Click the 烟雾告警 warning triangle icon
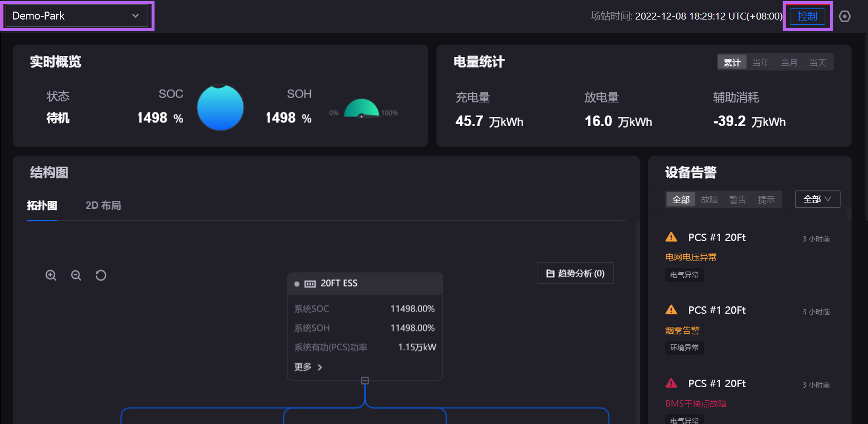 (x=671, y=310)
